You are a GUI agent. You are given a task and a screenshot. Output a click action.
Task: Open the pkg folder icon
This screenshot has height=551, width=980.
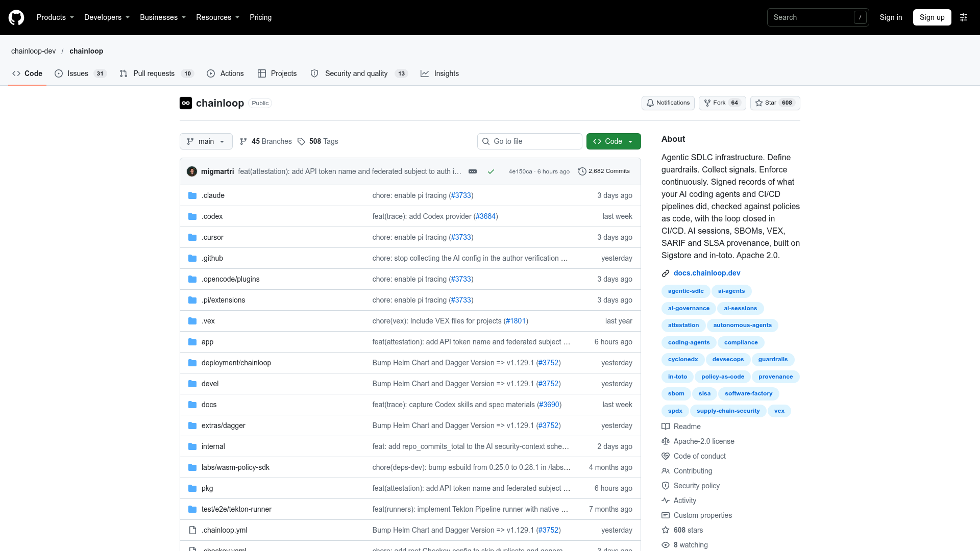(x=192, y=488)
